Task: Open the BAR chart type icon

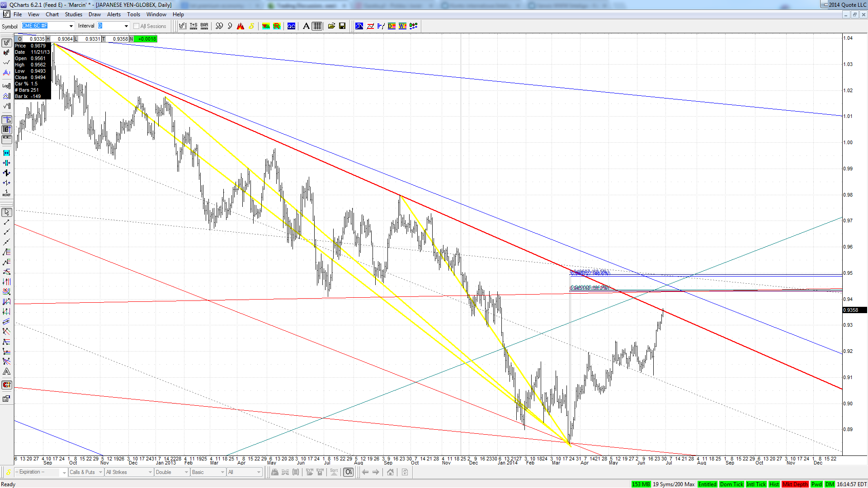Action: pos(204,26)
